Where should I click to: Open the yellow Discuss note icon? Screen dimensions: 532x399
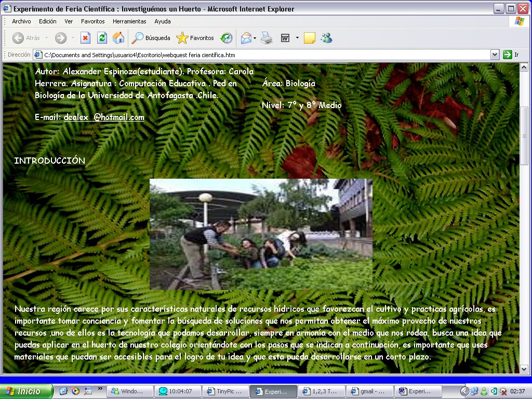tap(310, 38)
